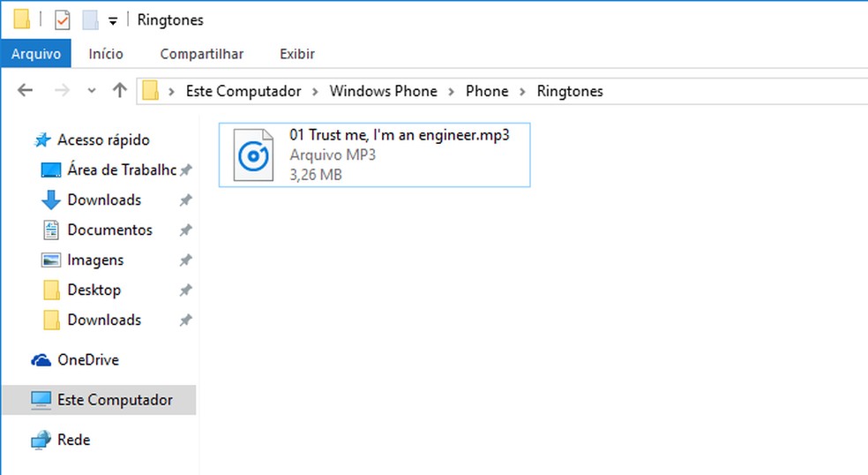868x475 pixels.
Task: Click the Acesso rápido star icon
Action: (42, 139)
